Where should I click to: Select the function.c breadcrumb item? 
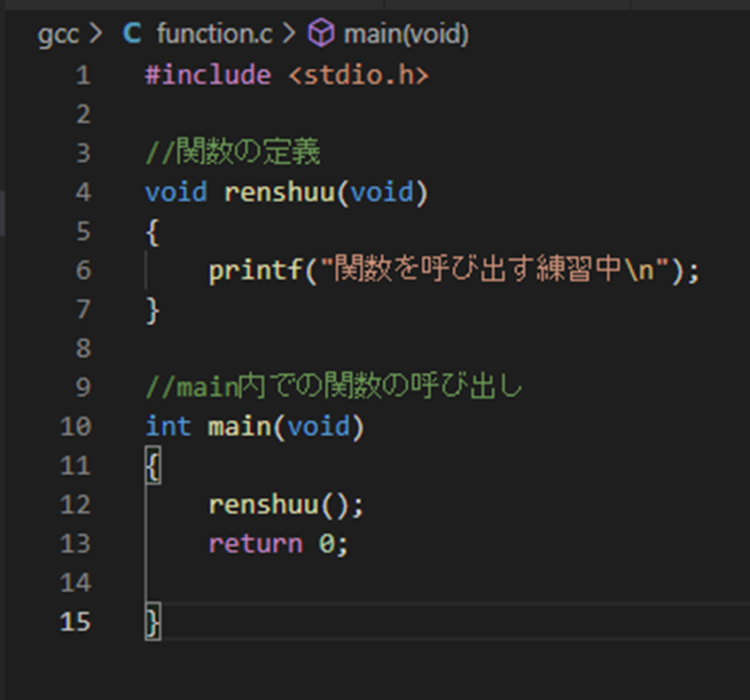click(214, 35)
